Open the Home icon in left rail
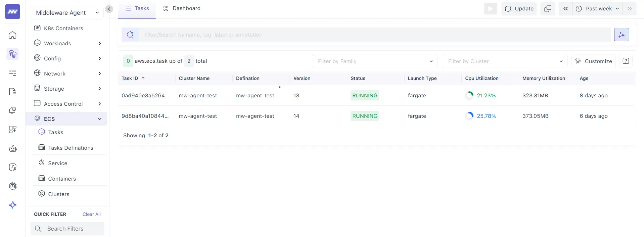 click(x=12, y=35)
